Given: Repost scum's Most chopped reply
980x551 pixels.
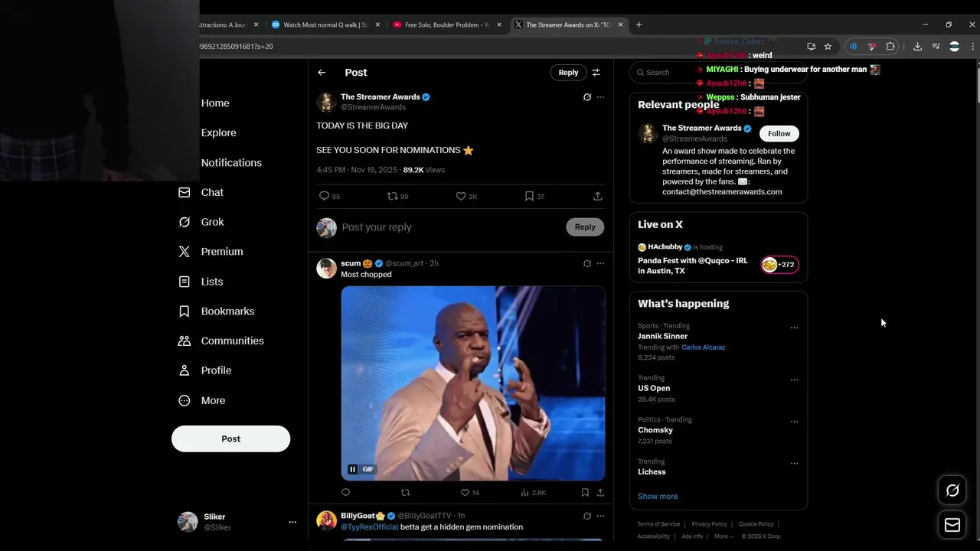Looking at the screenshot, I should click(x=406, y=493).
